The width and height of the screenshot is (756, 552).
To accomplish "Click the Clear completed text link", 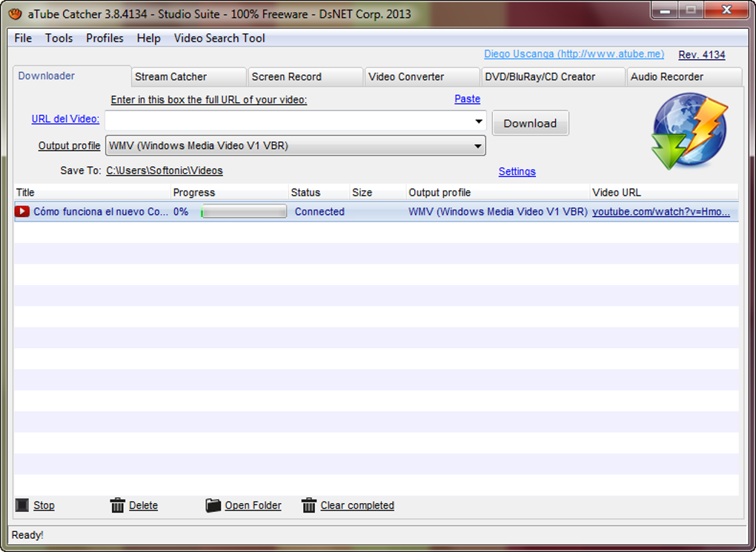I will [x=357, y=505].
